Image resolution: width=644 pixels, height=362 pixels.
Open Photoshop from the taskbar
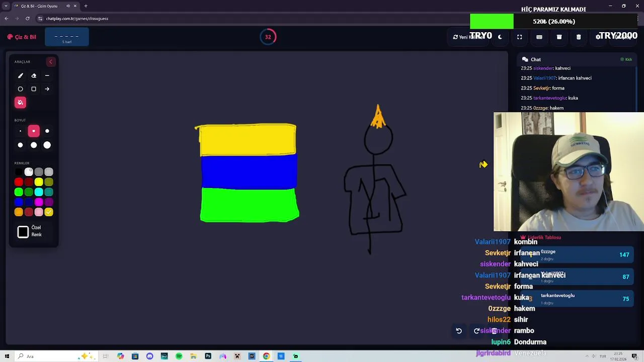coord(208,356)
